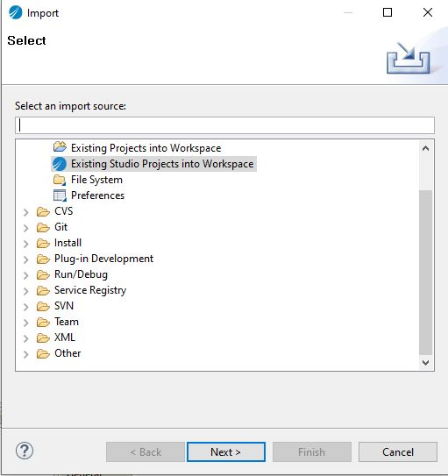Click the Git folder icon
448x476 pixels.
(x=43, y=227)
